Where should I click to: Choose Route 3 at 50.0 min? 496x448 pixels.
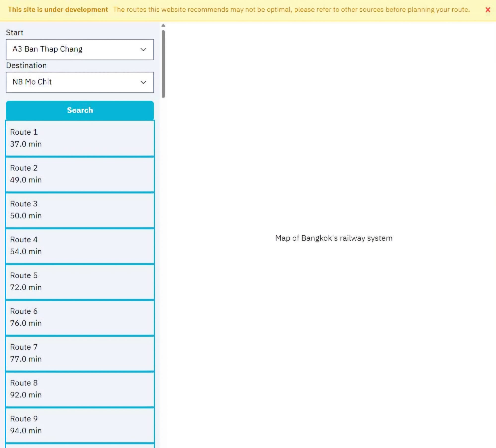[80, 210]
